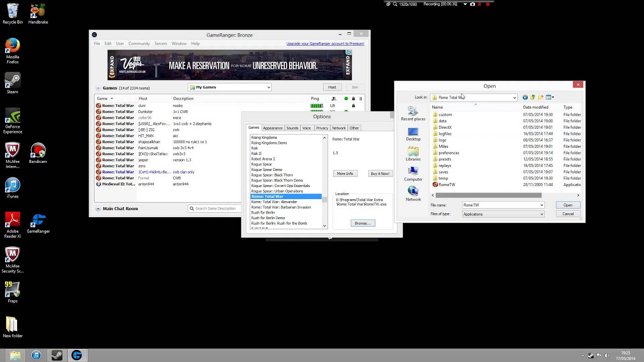Click the Buy it Now! button
Viewport: 644px width, 362px height.
coord(379,173)
